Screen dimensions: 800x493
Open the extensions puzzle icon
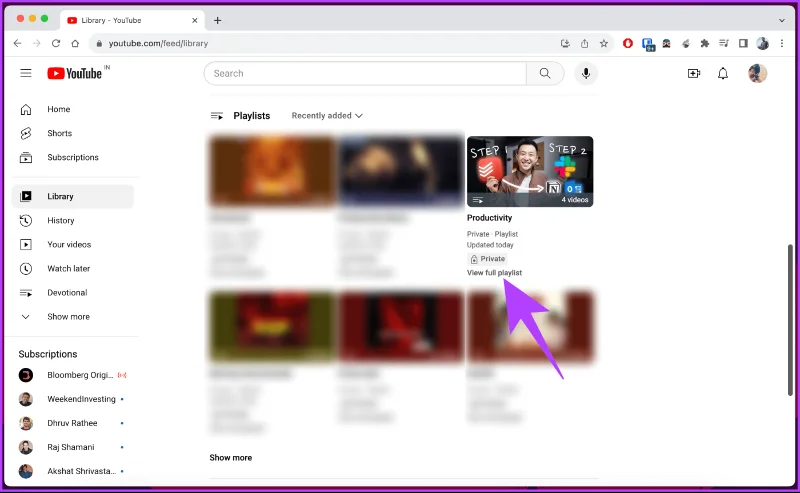pyautogui.click(x=705, y=43)
